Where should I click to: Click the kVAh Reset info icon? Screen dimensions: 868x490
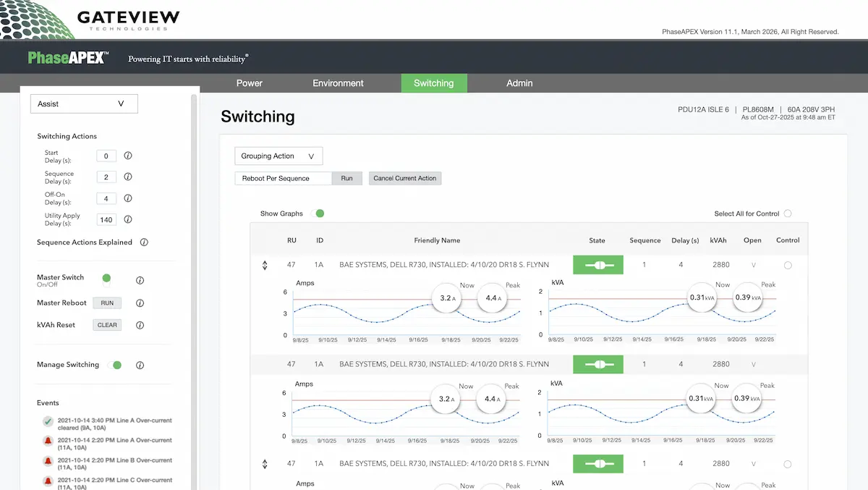click(140, 325)
